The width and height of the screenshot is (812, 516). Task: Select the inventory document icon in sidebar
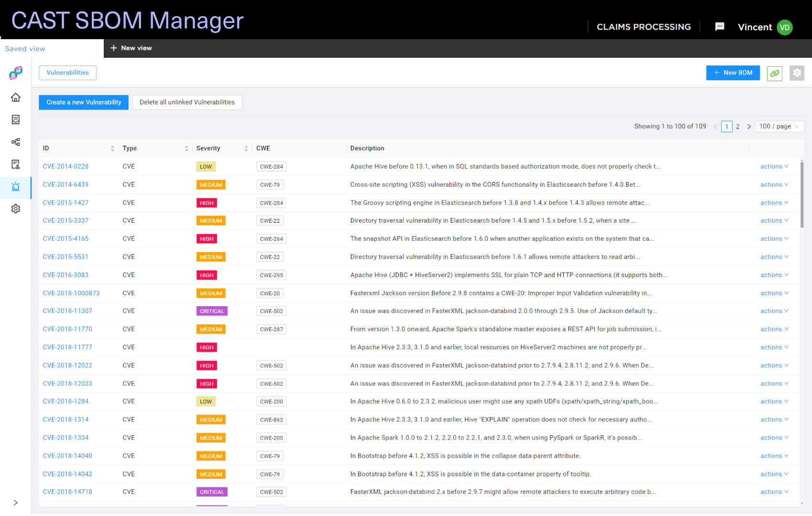16,119
